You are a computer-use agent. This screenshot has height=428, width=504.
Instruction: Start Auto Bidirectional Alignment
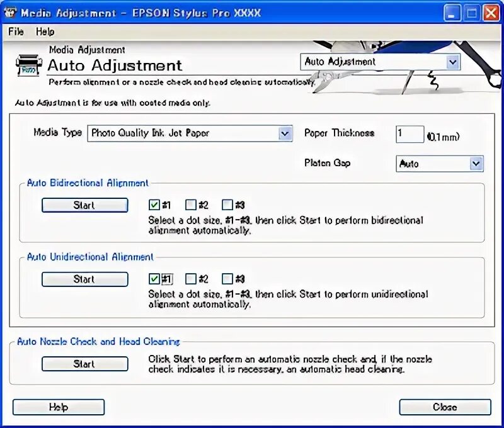(85, 205)
